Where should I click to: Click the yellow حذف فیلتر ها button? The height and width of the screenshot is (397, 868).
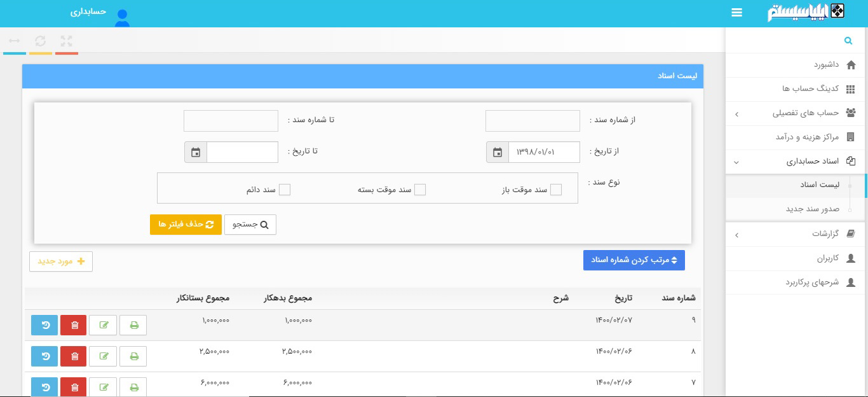[186, 224]
